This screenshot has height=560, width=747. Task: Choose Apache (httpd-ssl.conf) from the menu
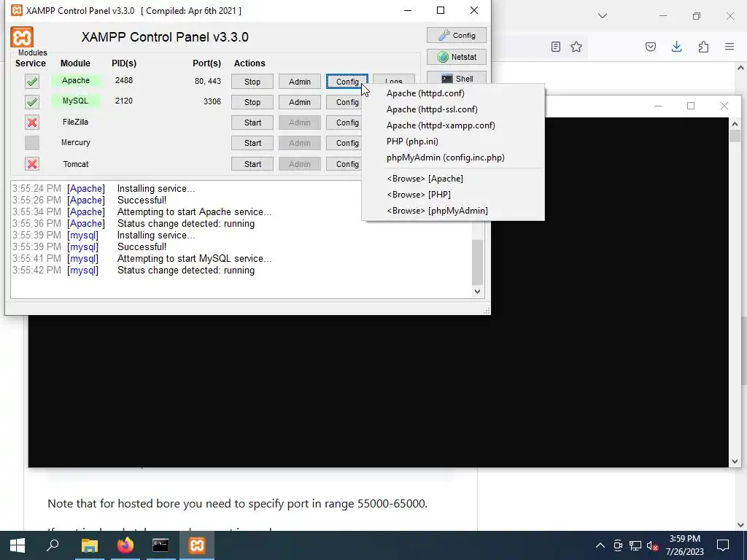453,109
